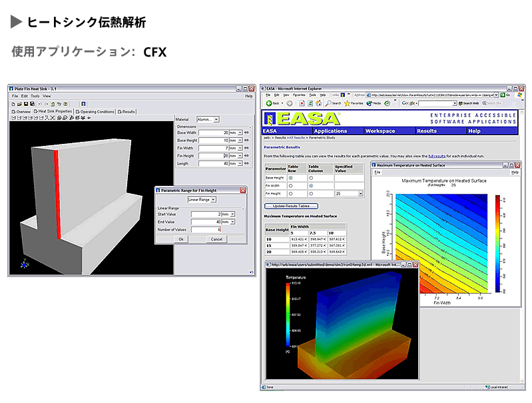532x403 pixels.
Task: Switch to the Results tab in Plate Fin
Action: pos(127,111)
